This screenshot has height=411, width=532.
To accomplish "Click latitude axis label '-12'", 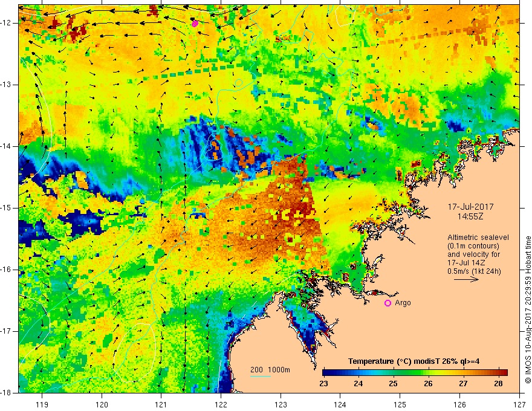I will pyautogui.click(x=7, y=23).
